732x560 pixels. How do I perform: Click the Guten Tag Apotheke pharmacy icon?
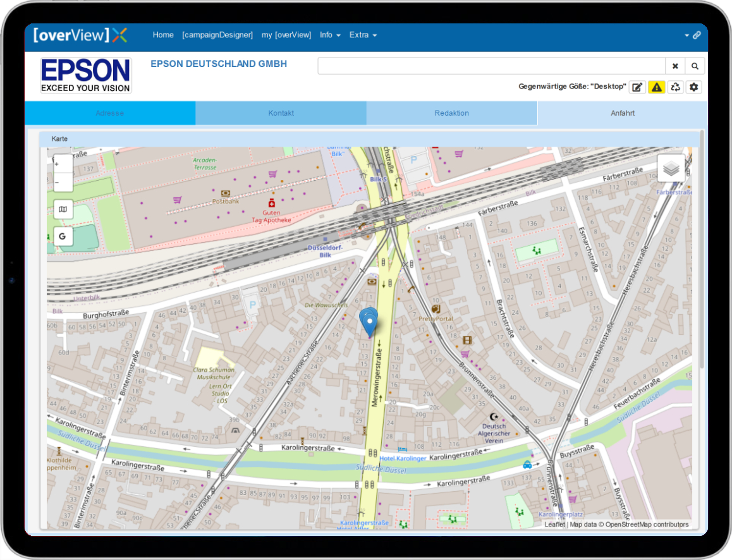(x=272, y=203)
